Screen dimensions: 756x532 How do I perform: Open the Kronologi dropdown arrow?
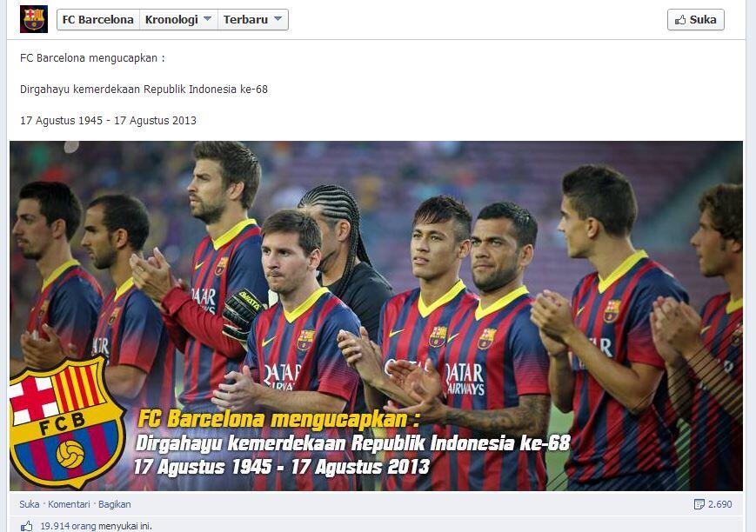point(207,19)
